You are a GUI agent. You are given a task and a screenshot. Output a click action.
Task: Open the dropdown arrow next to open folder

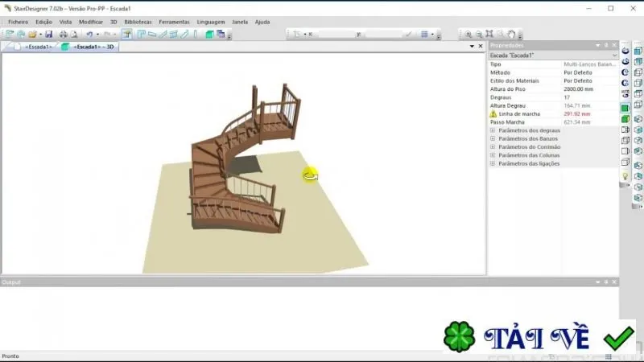(40, 35)
